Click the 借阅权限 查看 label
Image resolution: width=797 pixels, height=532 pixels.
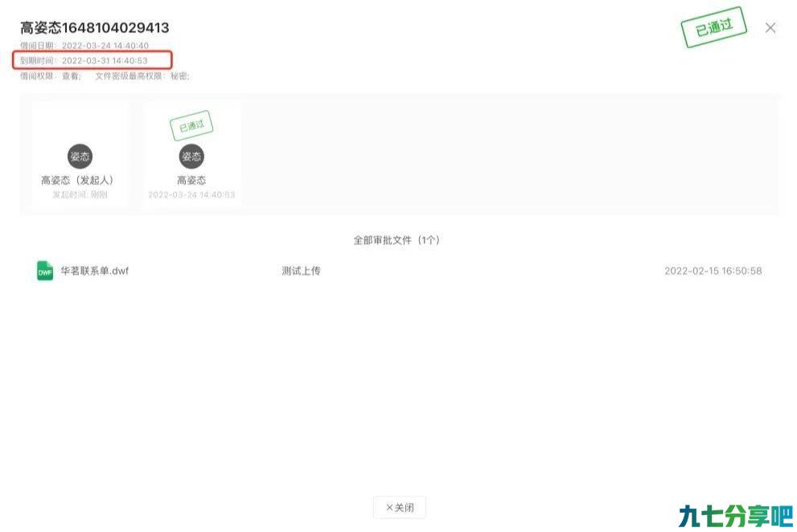(51, 76)
